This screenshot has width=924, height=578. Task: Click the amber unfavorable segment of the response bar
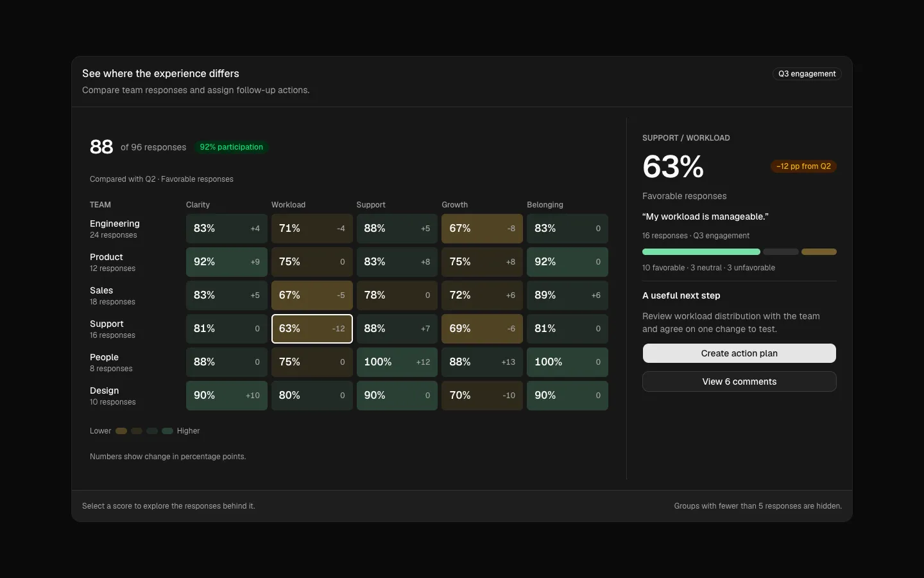[x=819, y=252]
